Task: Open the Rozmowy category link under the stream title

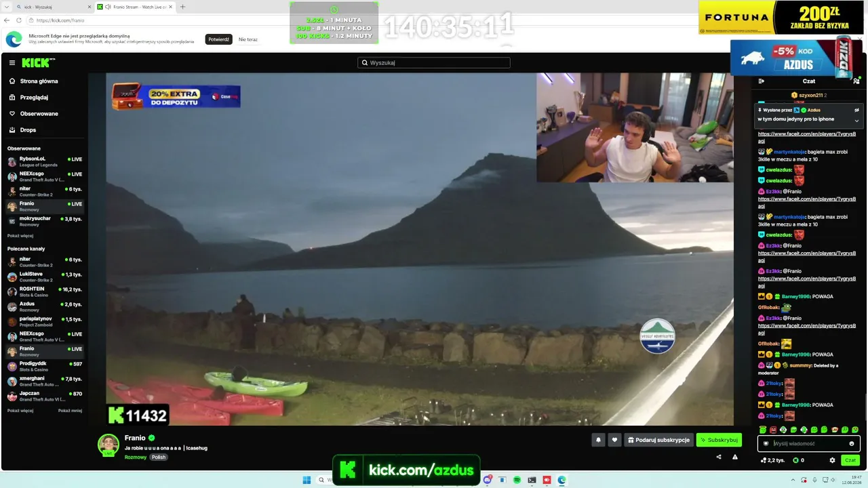Action: [136, 457]
